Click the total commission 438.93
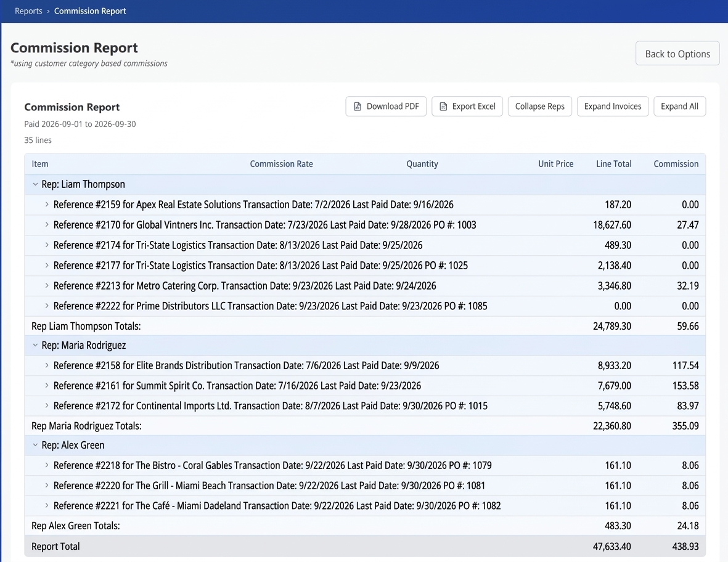This screenshot has width=728, height=562. tap(685, 546)
